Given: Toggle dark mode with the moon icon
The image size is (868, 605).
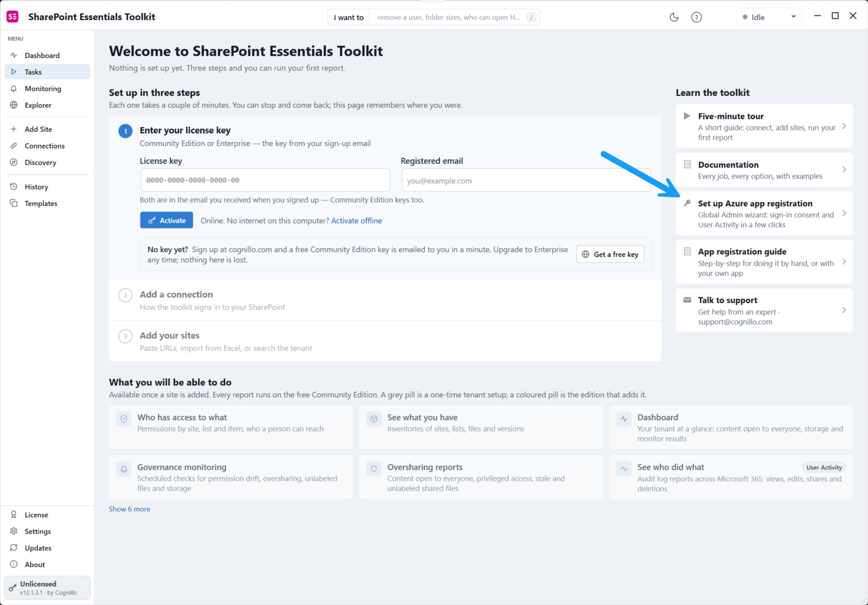Looking at the screenshot, I should point(674,17).
